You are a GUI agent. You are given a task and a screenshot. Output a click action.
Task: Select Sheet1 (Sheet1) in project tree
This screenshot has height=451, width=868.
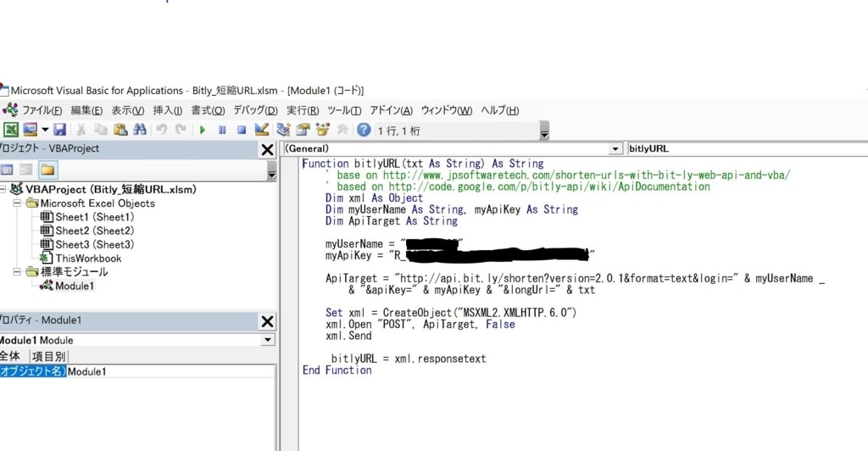pos(95,217)
